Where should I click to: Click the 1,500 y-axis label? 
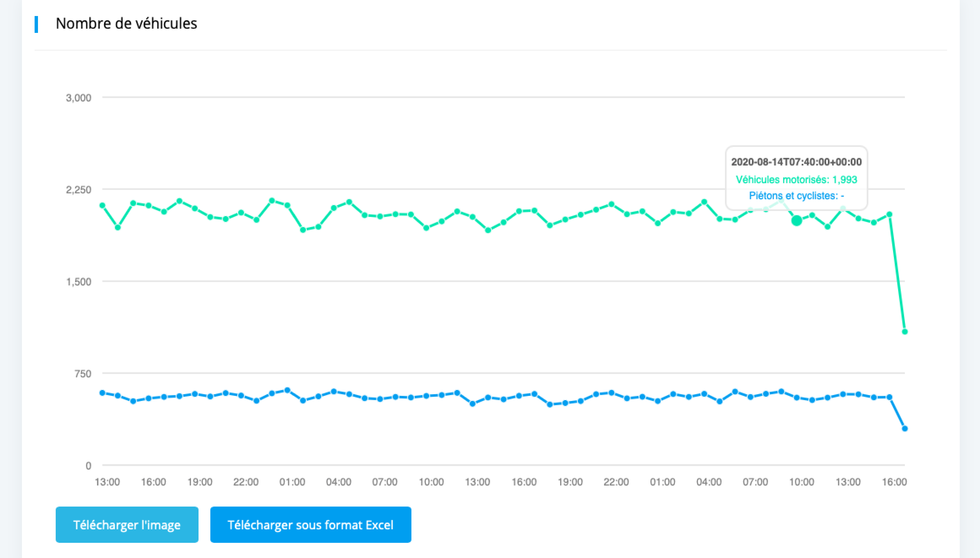(x=79, y=282)
